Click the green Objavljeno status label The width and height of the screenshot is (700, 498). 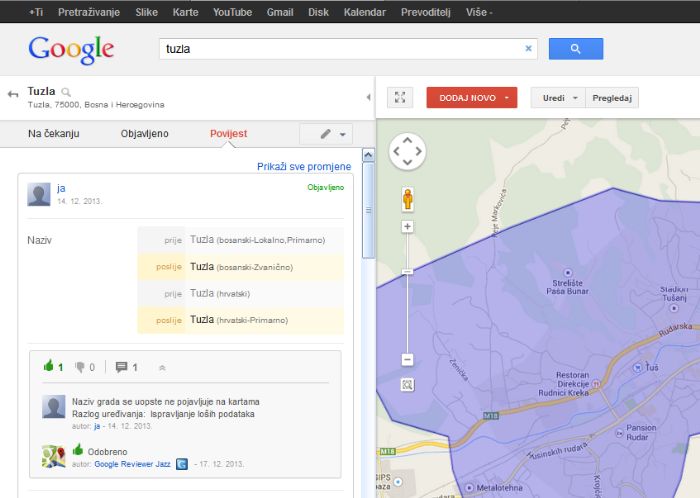[325, 187]
